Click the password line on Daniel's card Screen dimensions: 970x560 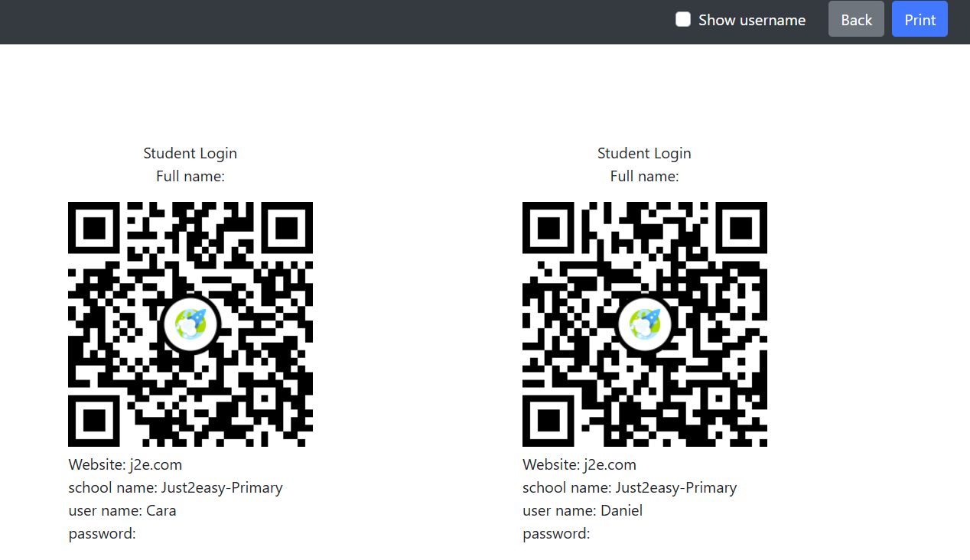[x=557, y=534]
